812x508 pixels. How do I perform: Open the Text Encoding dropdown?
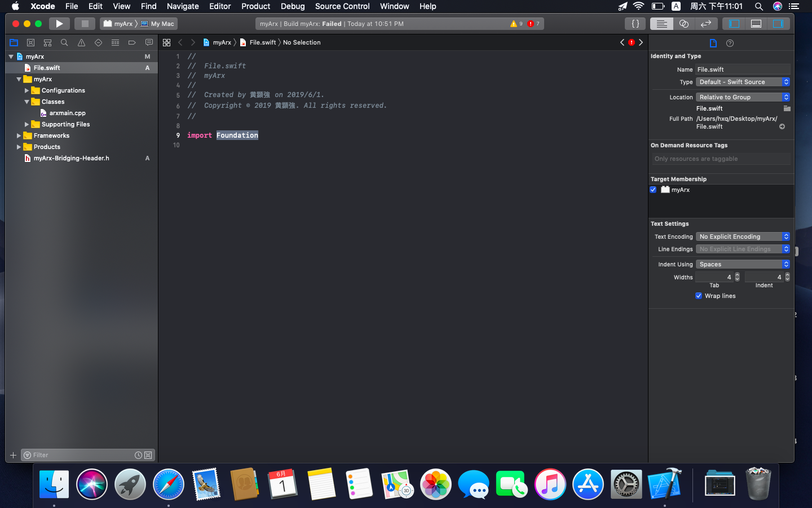tap(742, 237)
